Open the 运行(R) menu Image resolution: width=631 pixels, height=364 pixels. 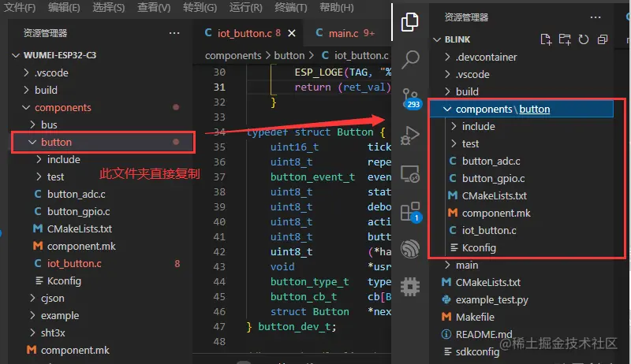click(245, 7)
